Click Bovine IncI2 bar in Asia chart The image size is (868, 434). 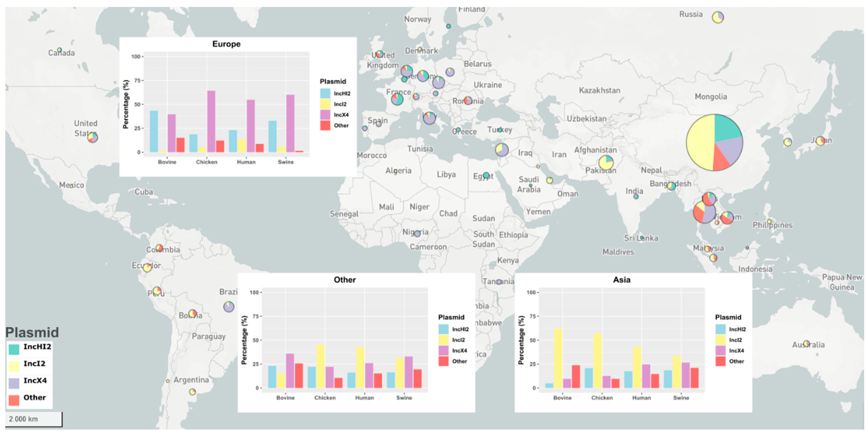coord(558,358)
